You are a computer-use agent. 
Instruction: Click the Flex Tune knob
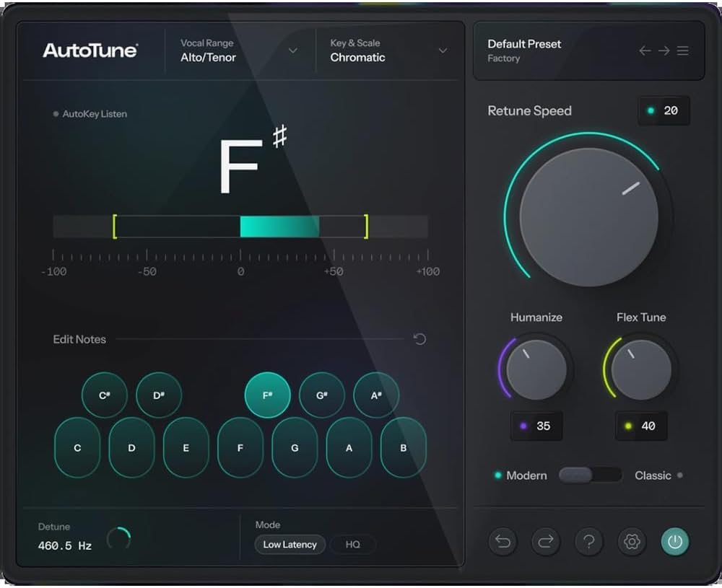tap(641, 369)
